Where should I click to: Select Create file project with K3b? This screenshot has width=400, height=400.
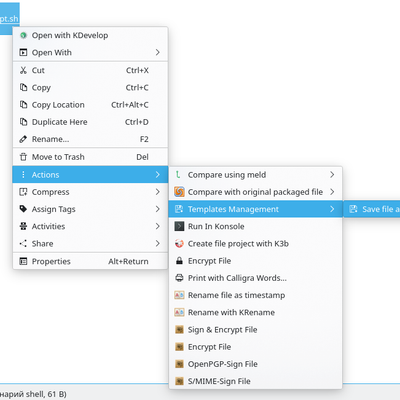pos(255,244)
